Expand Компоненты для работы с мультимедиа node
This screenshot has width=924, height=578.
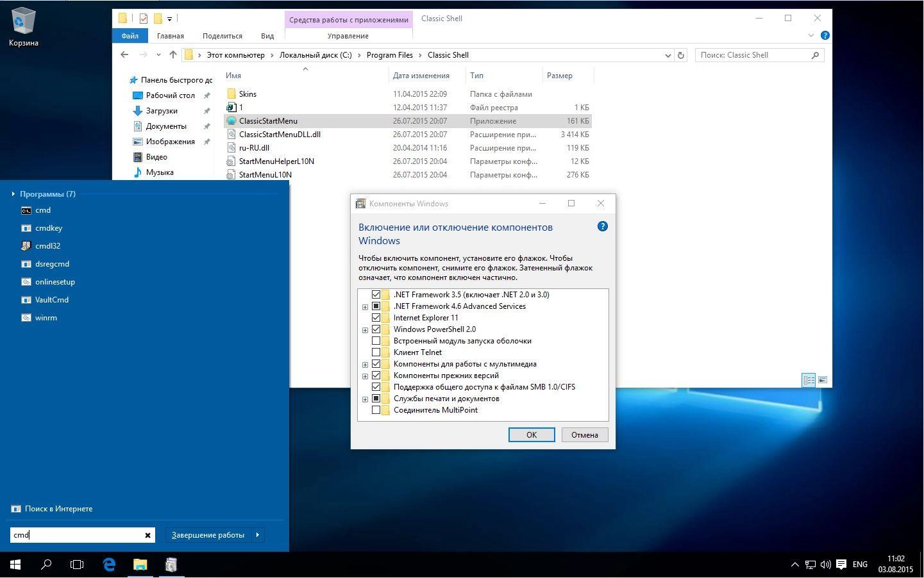click(x=365, y=365)
